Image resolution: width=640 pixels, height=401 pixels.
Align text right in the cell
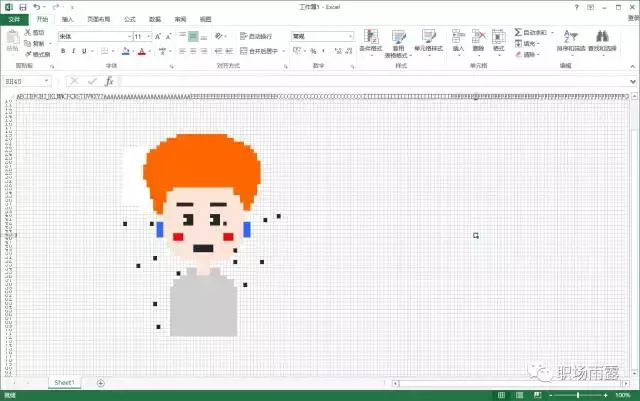(204, 51)
